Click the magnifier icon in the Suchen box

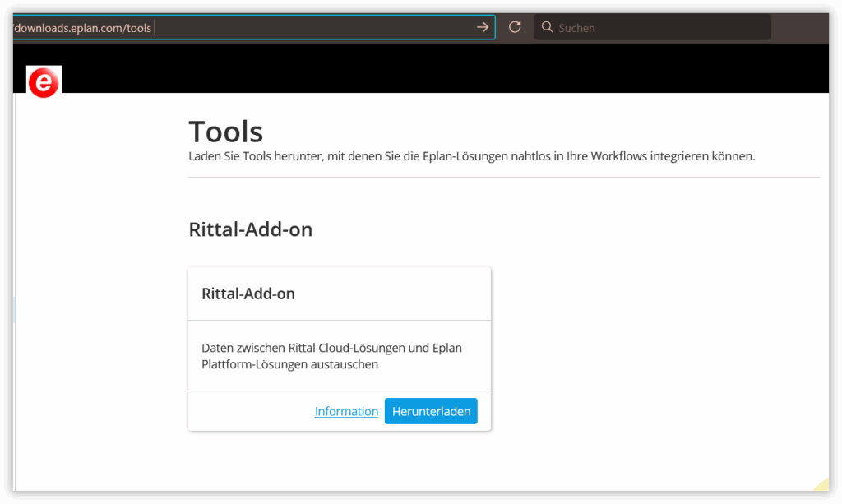548,27
